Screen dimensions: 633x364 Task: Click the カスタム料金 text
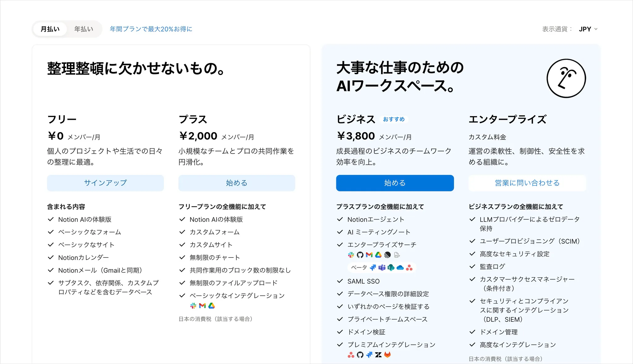(487, 137)
